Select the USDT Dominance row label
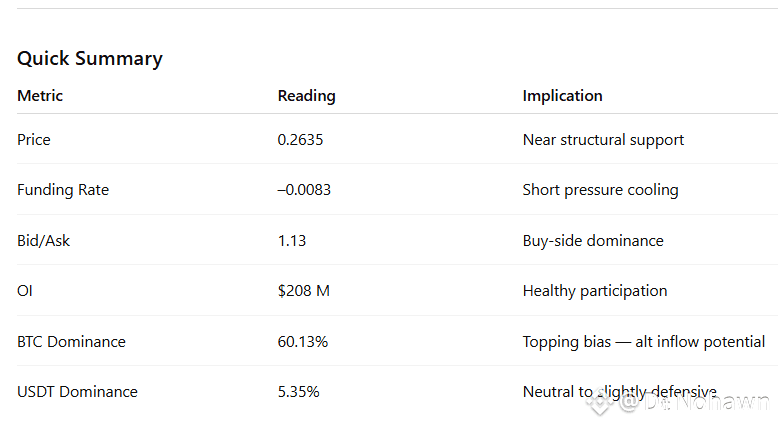 pyautogui.click(x=77, y=392)
